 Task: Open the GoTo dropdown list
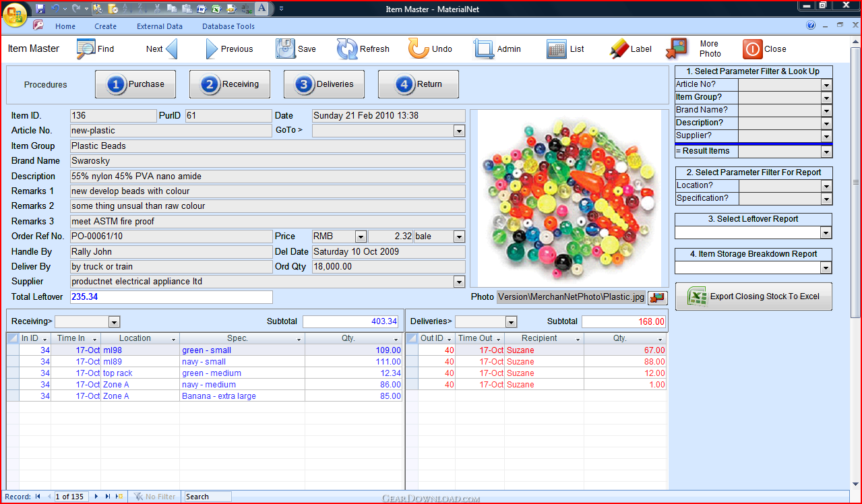click(x=459, y=131)
